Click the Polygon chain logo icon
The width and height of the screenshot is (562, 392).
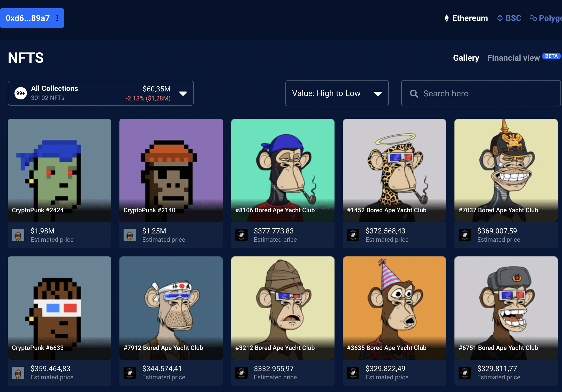(533, 18)
